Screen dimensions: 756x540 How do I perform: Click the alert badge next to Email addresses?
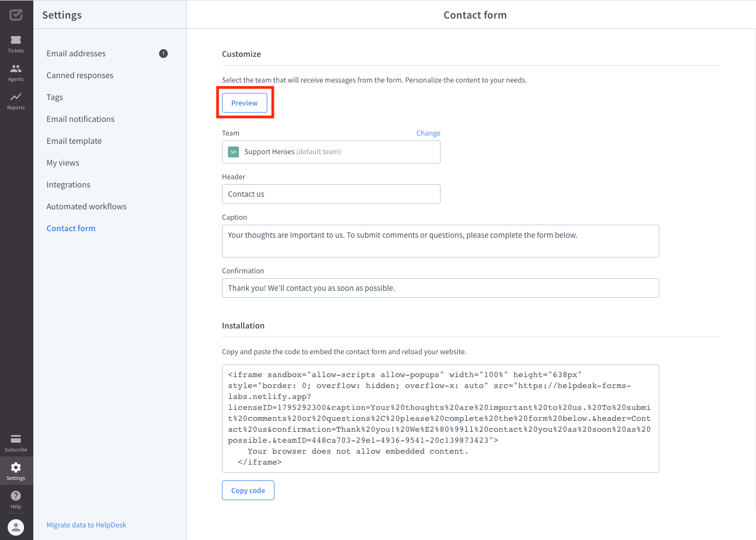click(x=163, y=53)
